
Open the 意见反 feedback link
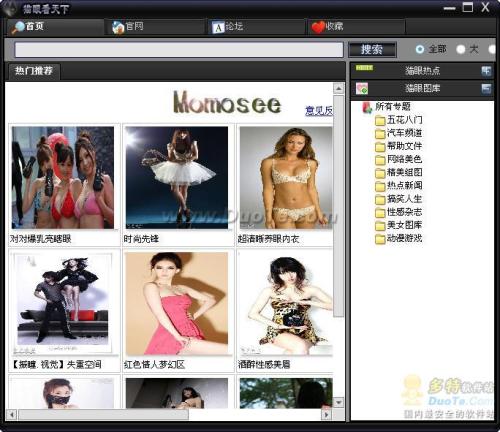click(x=319, y=111)
